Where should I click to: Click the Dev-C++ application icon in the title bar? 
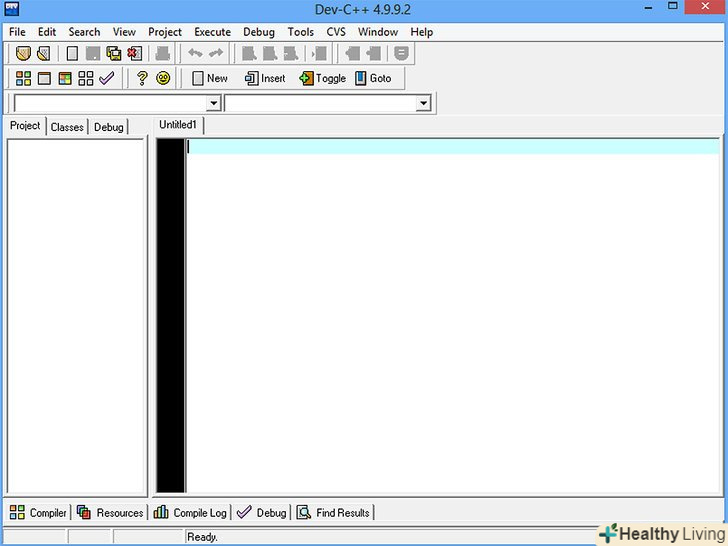pos(11,8)
